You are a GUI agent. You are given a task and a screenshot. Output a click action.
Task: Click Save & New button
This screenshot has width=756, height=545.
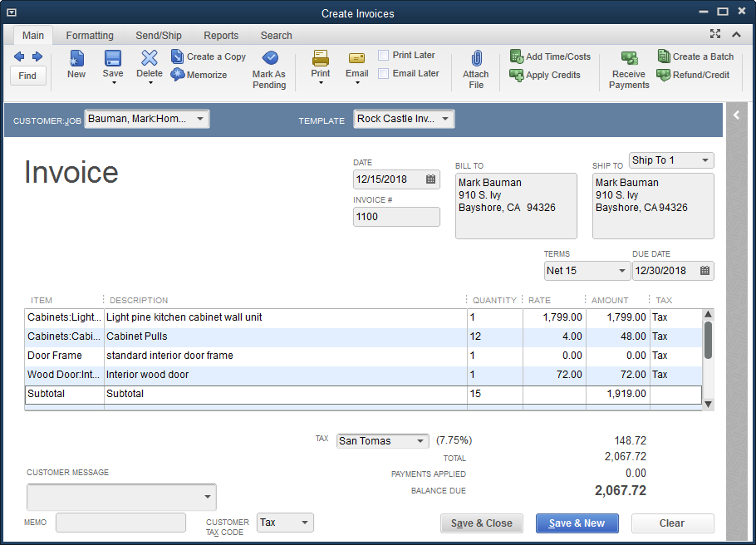577,523
